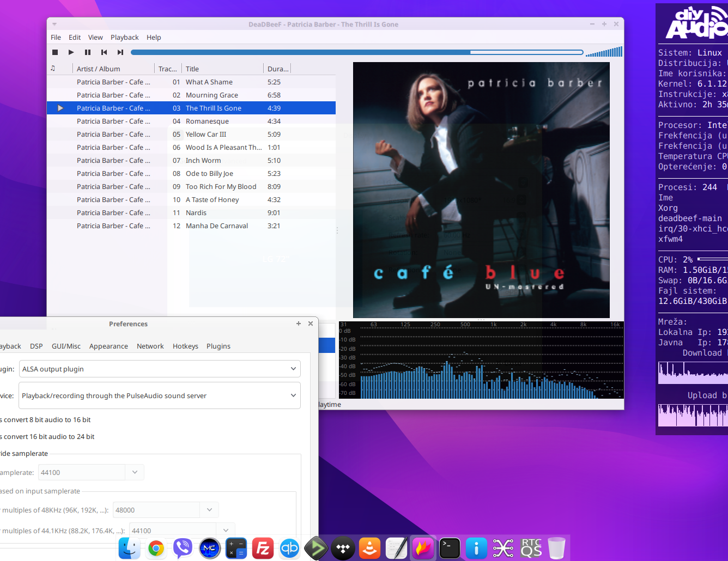The width and height of the screenshot is (728, 561).
Task: Open the 44.1KHz multiples 44100 dropdown arrow
Action: pyautogui.click(x=226, y=530)
